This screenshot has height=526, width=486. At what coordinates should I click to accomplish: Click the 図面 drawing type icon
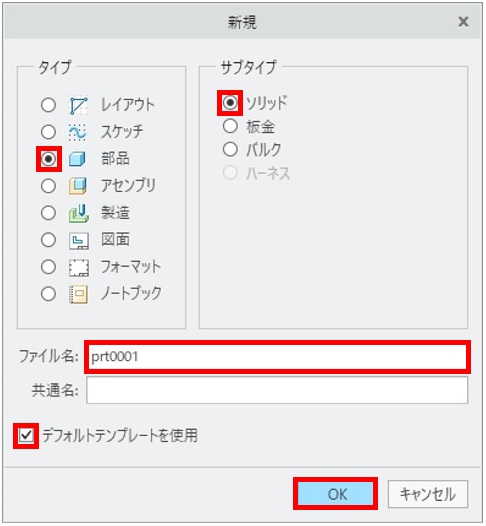(79, 241)
